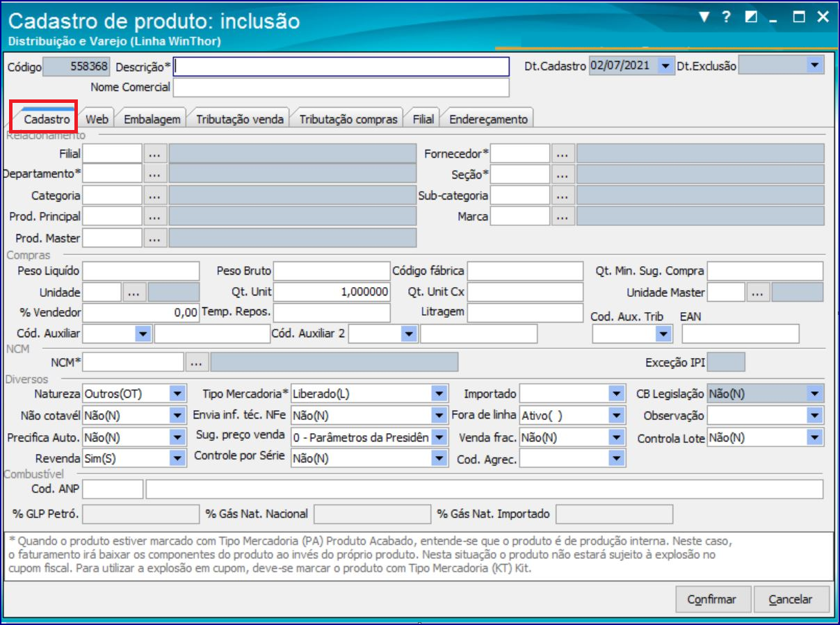The height and width of the screenshot is (625, 840).
Task: Click the EAN input field
Action: tap(741, 334)
